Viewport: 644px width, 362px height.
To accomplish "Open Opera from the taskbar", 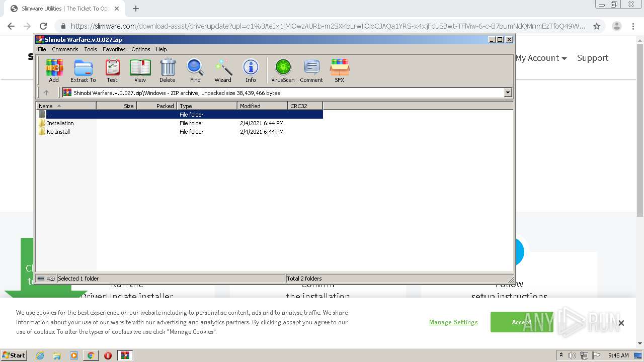I will (108, 355).
